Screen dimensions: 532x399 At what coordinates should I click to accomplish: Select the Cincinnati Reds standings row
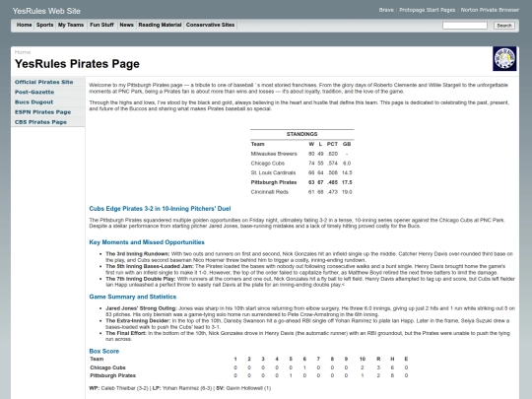point(302,192)
